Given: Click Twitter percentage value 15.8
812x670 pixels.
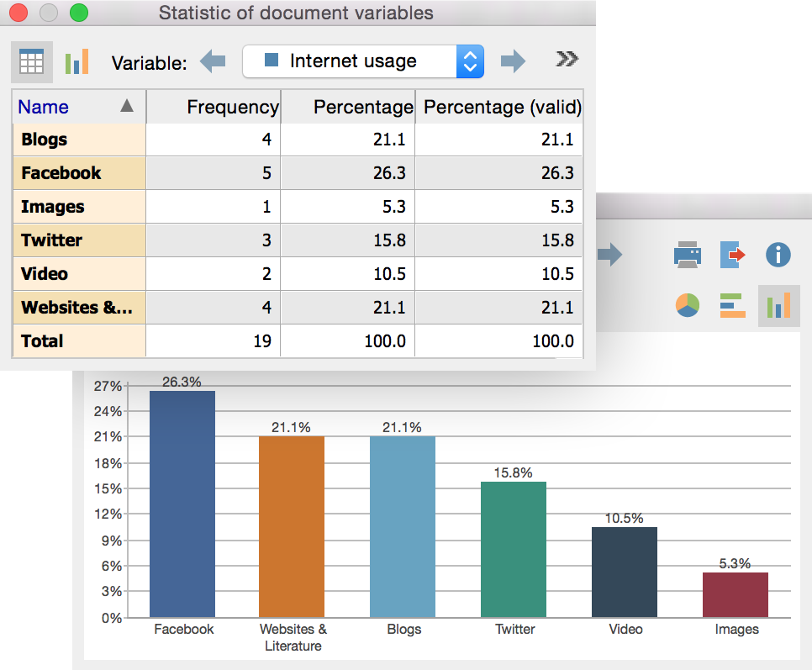Looking at the screenshot, I should [x=389, y=240].
